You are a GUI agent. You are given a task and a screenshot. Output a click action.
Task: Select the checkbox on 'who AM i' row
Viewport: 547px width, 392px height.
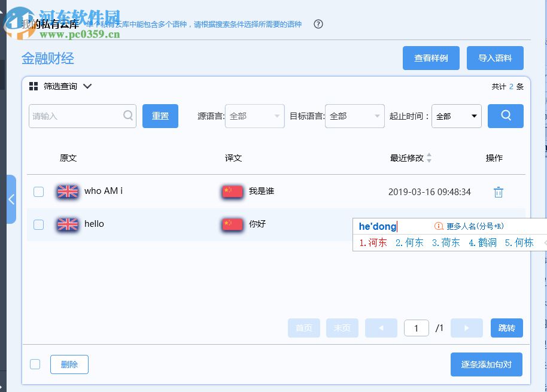coord(38,192)
